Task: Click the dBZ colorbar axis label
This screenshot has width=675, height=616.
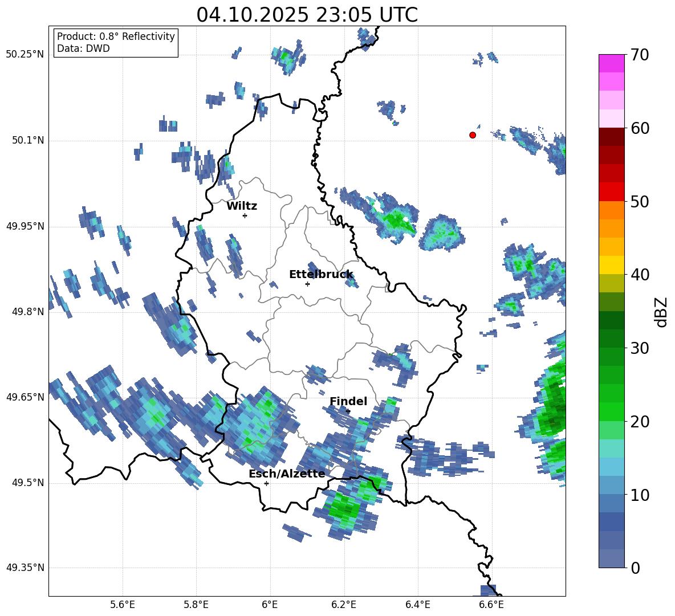Action: point(662,312)
